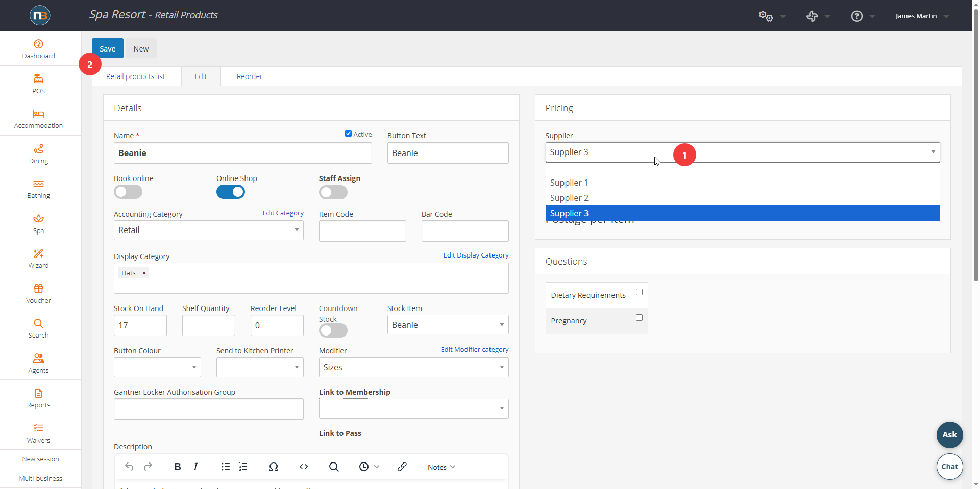Undo last edit in description editor

coord(129,467)
